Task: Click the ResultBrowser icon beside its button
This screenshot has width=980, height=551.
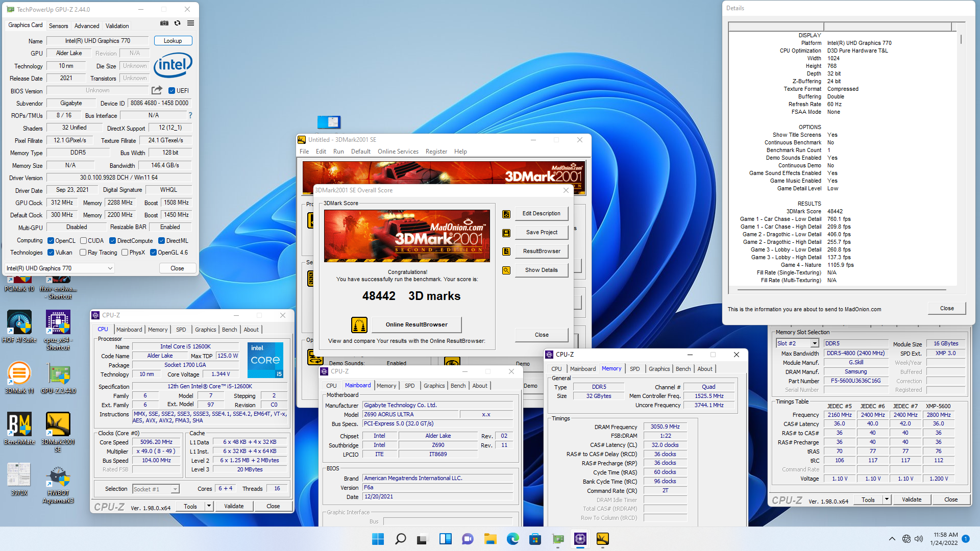Action: (x=506, y=252)
